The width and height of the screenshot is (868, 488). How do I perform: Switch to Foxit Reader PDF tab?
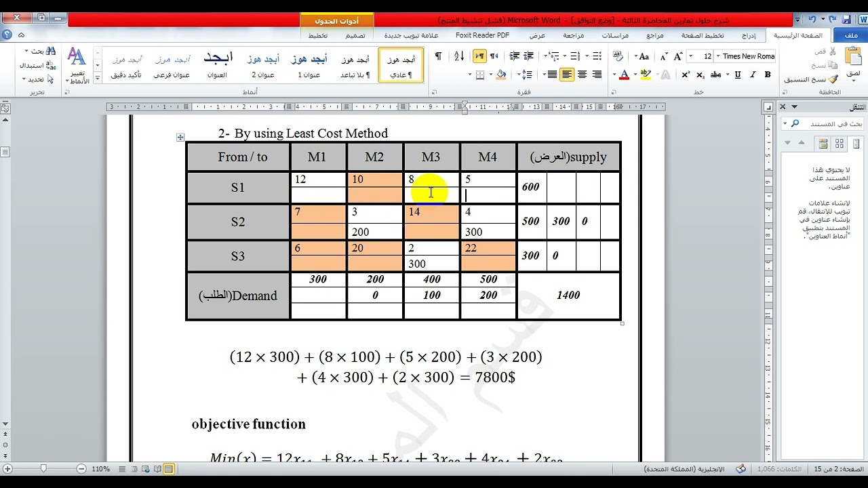click(482, 35)
